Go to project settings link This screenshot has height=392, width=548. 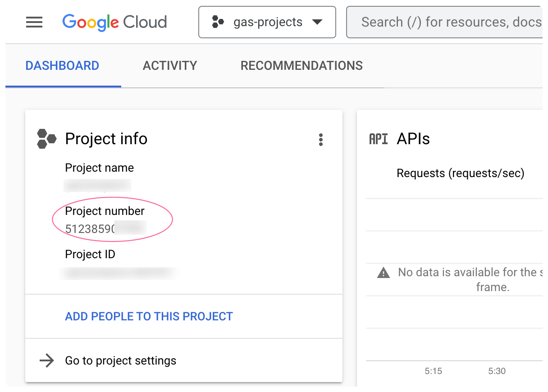(121, 360)
